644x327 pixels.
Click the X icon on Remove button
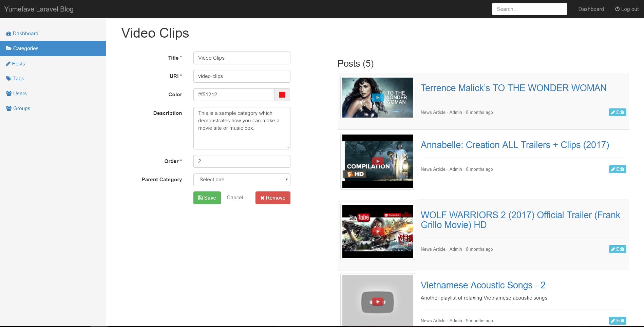click(262, 198)
